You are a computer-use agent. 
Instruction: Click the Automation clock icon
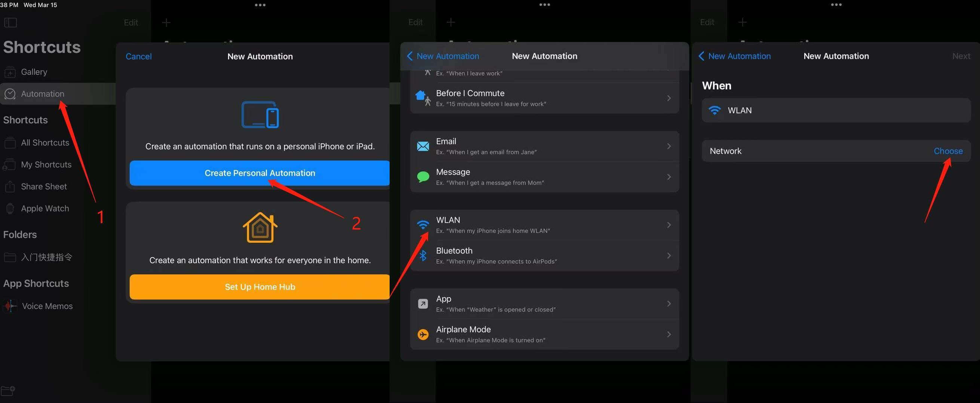(x=10, y=93)
